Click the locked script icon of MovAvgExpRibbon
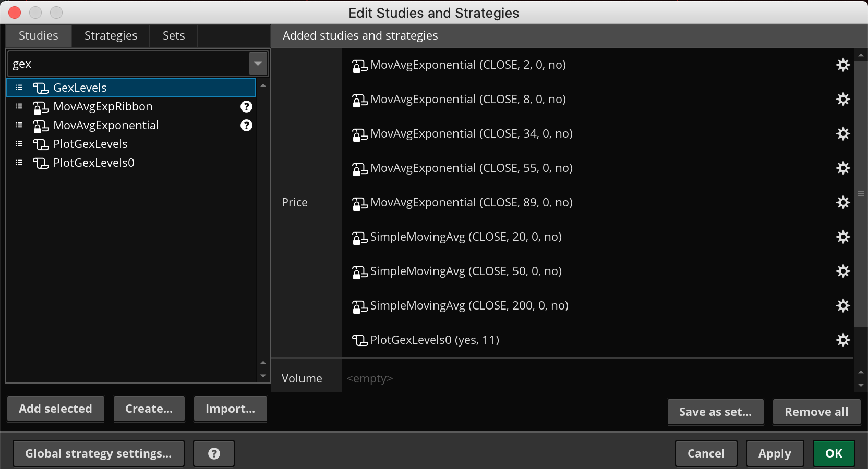This screenshot has height=469, width=868. tap(41, 107)
